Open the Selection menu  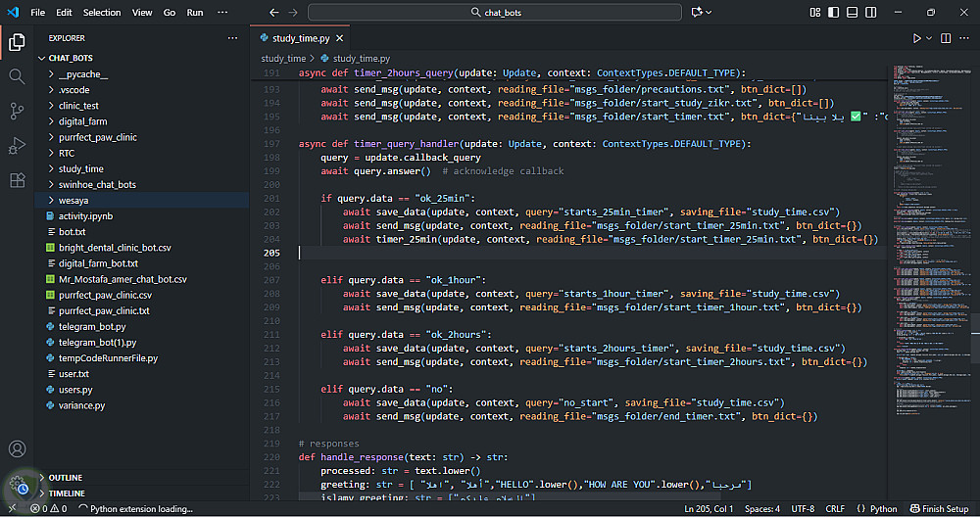pos(102,13)
